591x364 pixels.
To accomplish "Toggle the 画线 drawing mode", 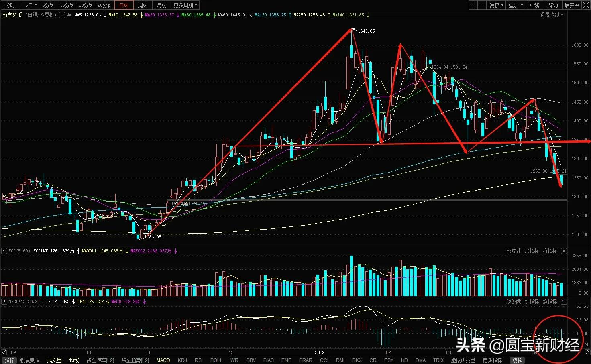I will [x=534, y=5].
